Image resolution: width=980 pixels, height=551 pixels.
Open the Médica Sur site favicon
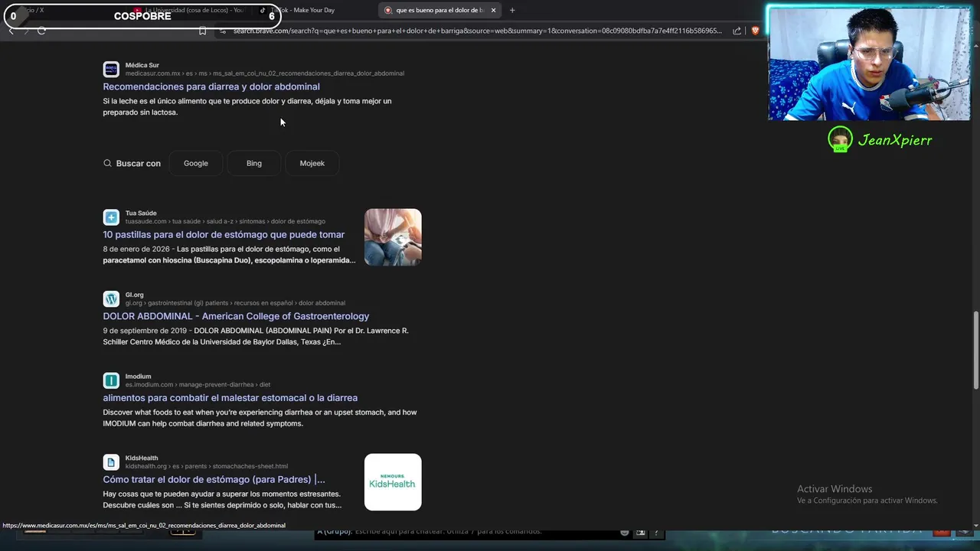111,69
